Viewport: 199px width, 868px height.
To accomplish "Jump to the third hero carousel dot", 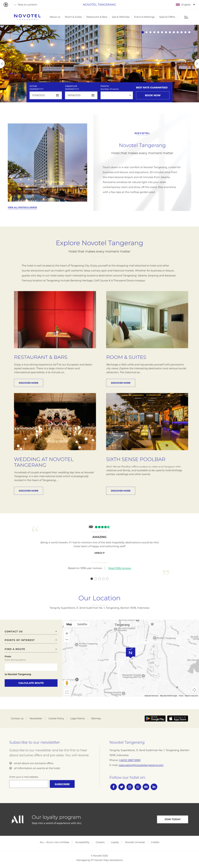I will [150, 32].
